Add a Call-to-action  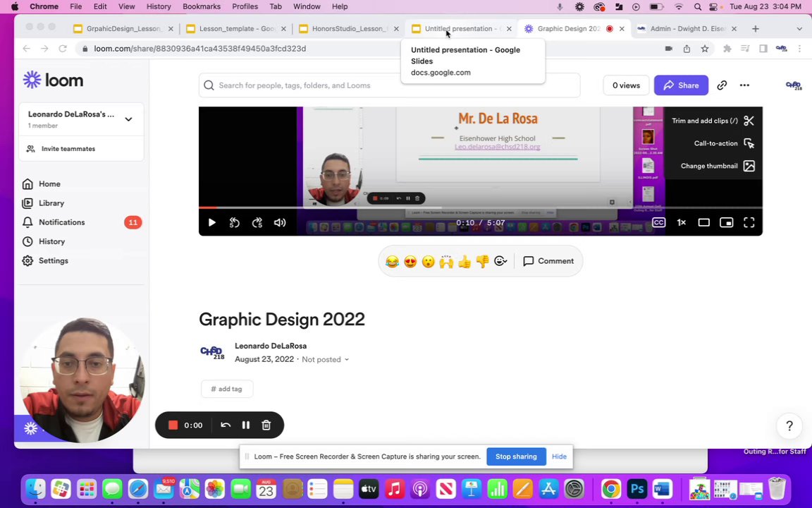click(x=723, y=143)
